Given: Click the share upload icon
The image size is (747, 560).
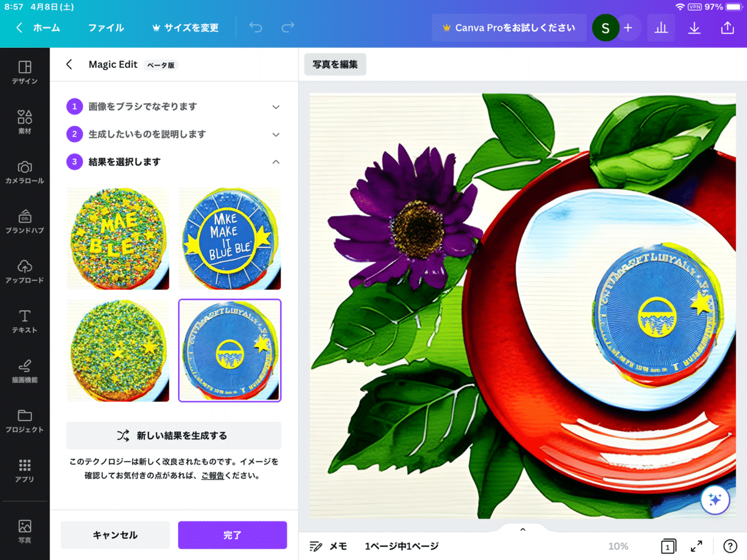Looking at the screenshot, I should pos(727,28).
